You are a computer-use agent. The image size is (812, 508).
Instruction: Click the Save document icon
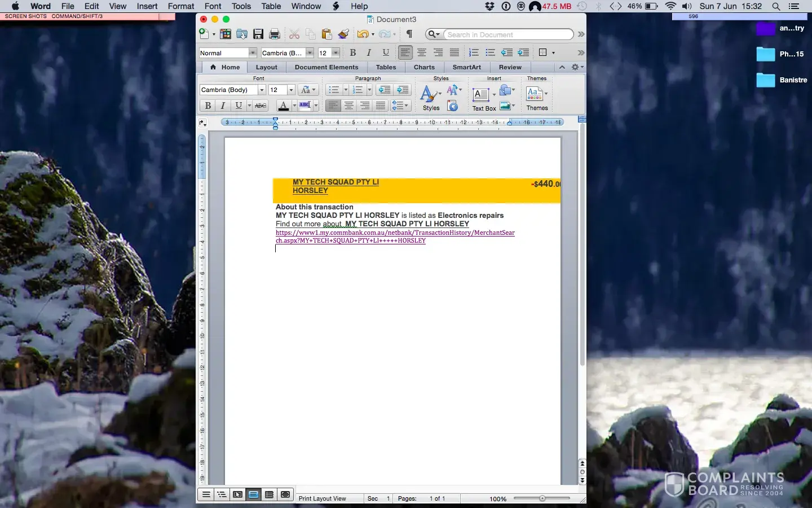(258, 34)
